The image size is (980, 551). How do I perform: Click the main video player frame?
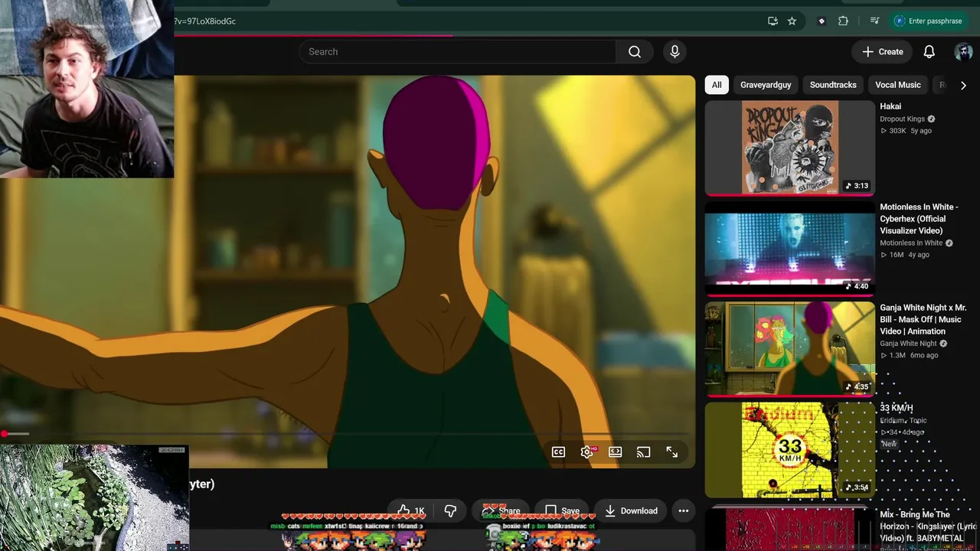(x=348, y=272)
